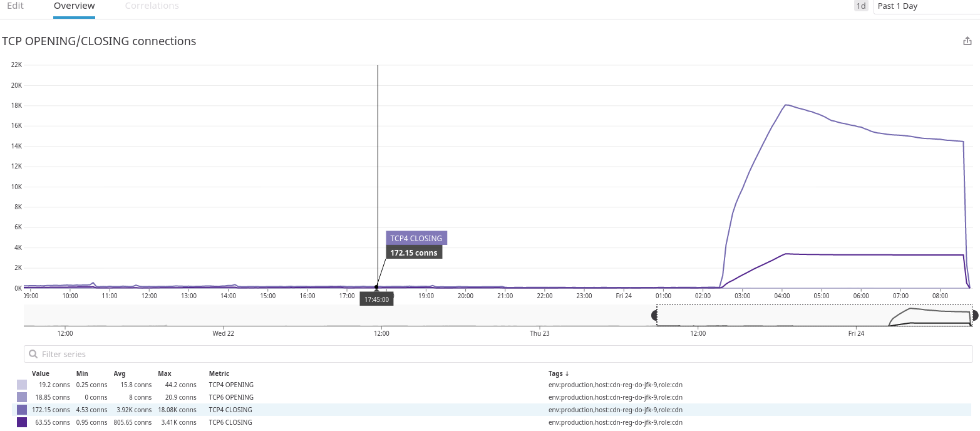This screenshot has width=980, height=431.
Task: Click the right handle of the timeline range selector
Action: tap(974, 315)
